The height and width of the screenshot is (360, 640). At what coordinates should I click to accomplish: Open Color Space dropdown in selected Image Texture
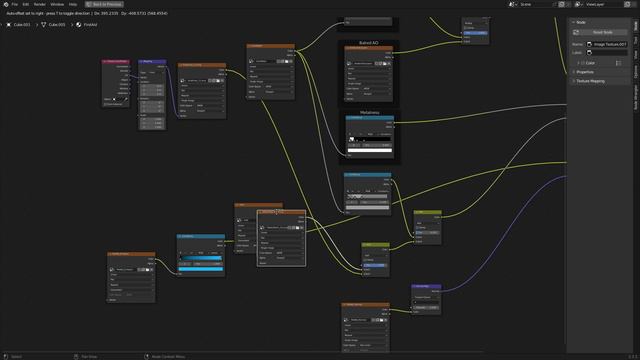290,253
